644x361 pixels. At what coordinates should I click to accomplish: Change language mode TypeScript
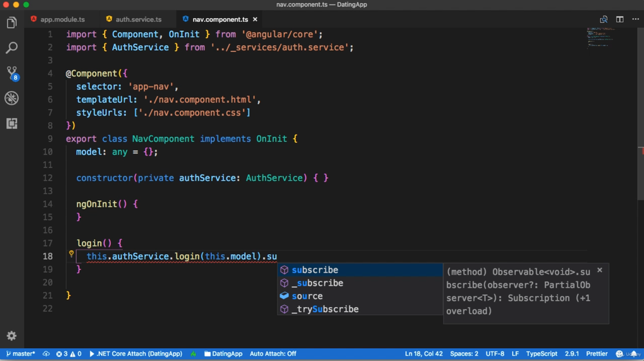coord(542,354)
